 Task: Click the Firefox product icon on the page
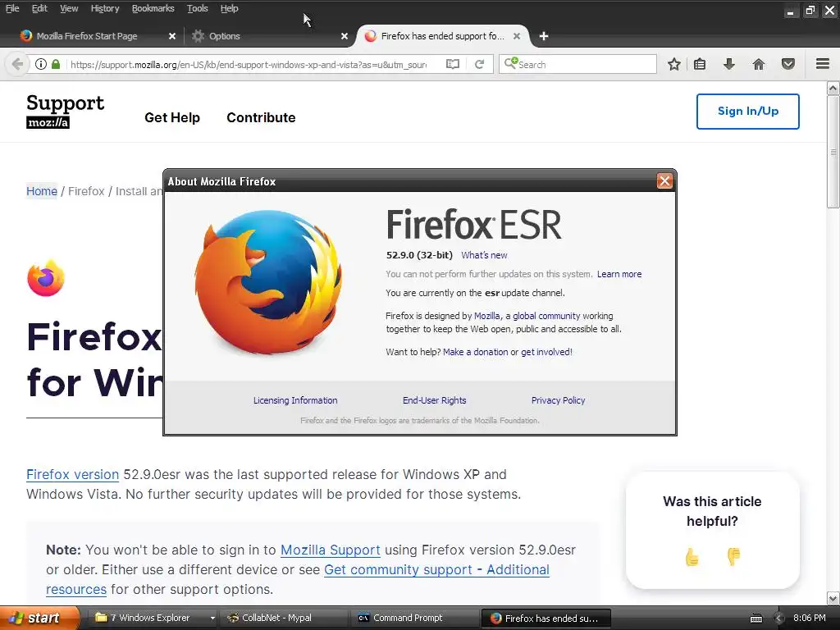pyautogui.click(x=46, y=278)
